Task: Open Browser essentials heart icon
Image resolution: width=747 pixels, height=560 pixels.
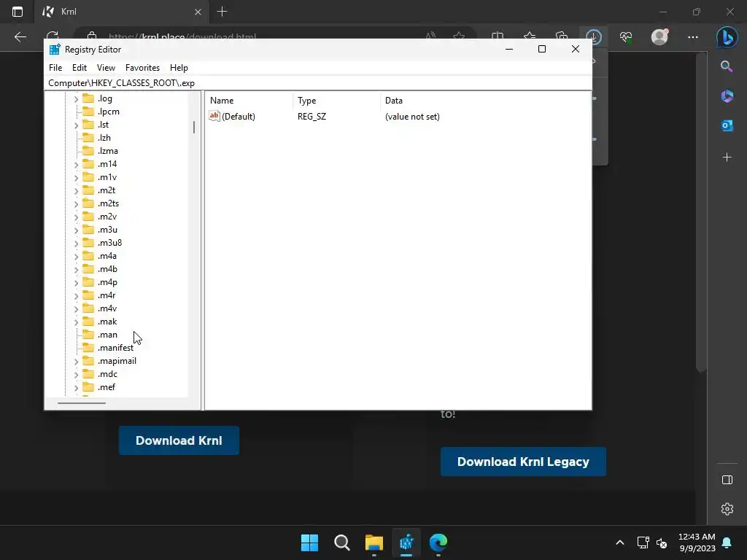Action: 626,37
